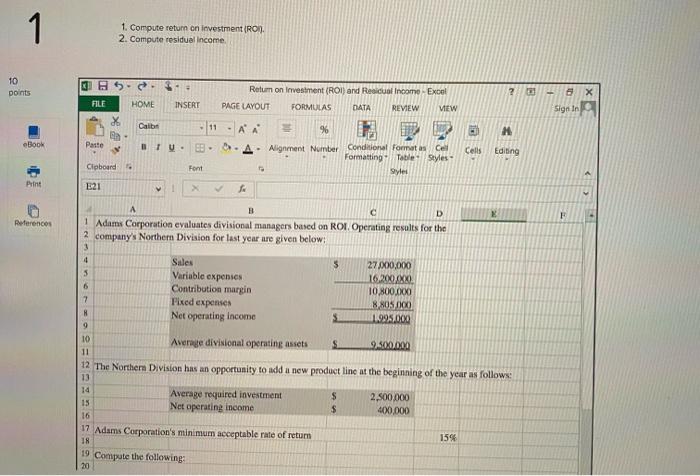
Task: Open the Name Box dropdown arrow
Action: click(158, 189)
